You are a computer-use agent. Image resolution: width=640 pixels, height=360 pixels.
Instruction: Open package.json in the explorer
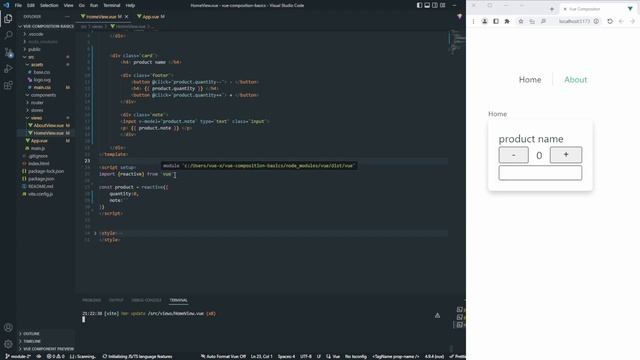click(x=41, y=179)
